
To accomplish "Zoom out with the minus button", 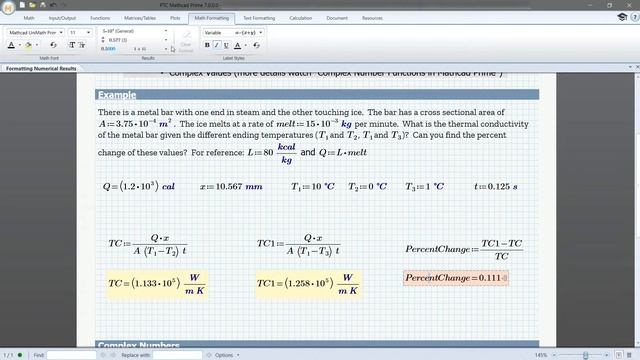I will click(554, 355).
